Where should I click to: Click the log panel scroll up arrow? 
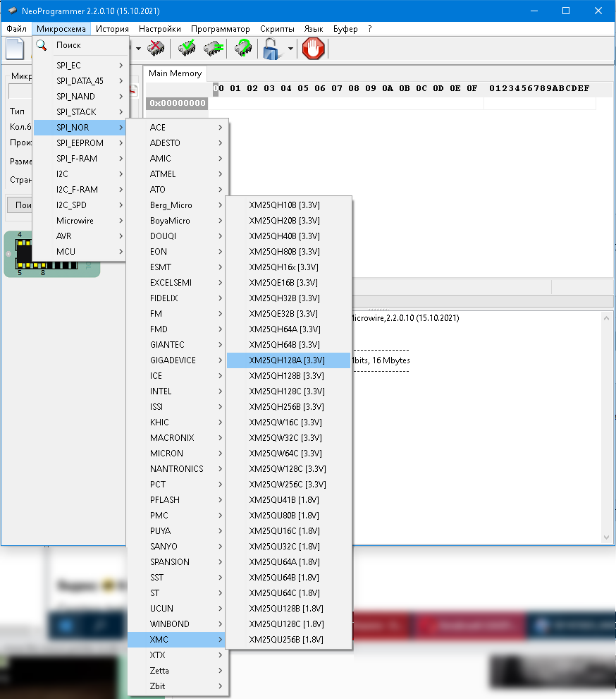[x=606, y=318]
